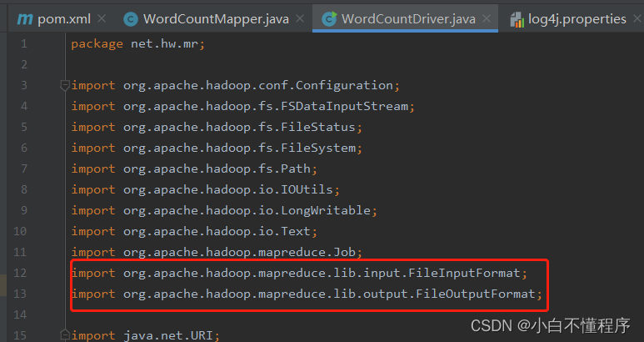This screenshot has width=644, height=342.
Task: Click the Configuration class name on line 3
Action: click(344, 85)
